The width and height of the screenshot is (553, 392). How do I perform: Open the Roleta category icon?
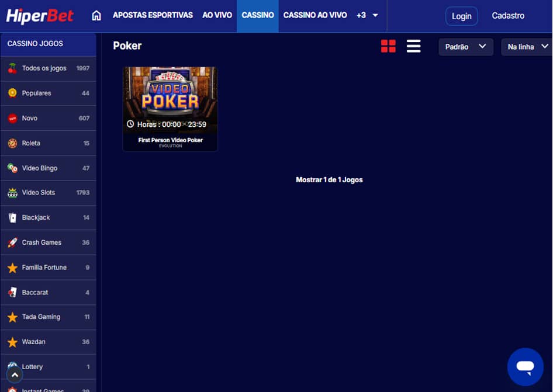pos(13,143)
